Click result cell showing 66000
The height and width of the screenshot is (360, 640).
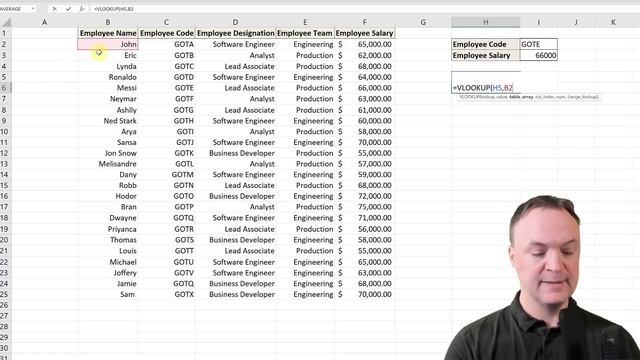[x=538, y=55]
